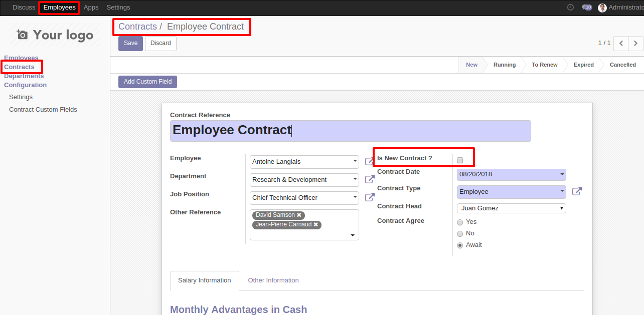
Task: Select Yes for Contract Agree
Action: (460, 222)
